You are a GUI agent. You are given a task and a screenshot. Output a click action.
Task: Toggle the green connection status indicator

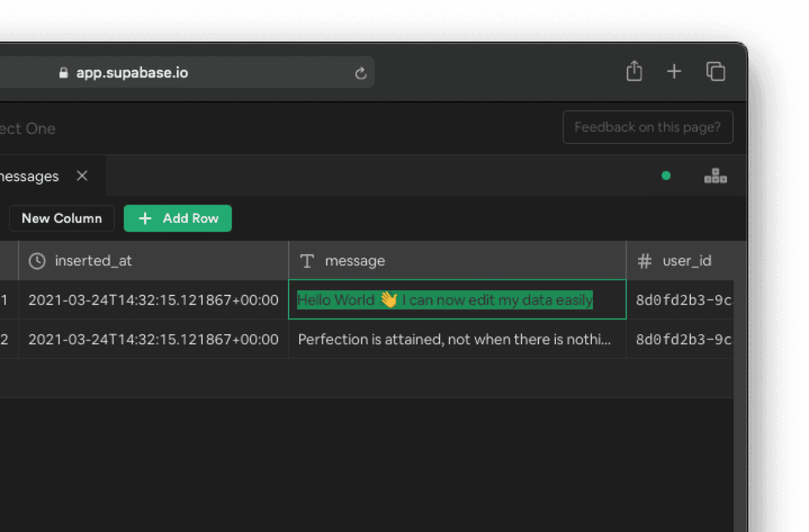point(666,176)
